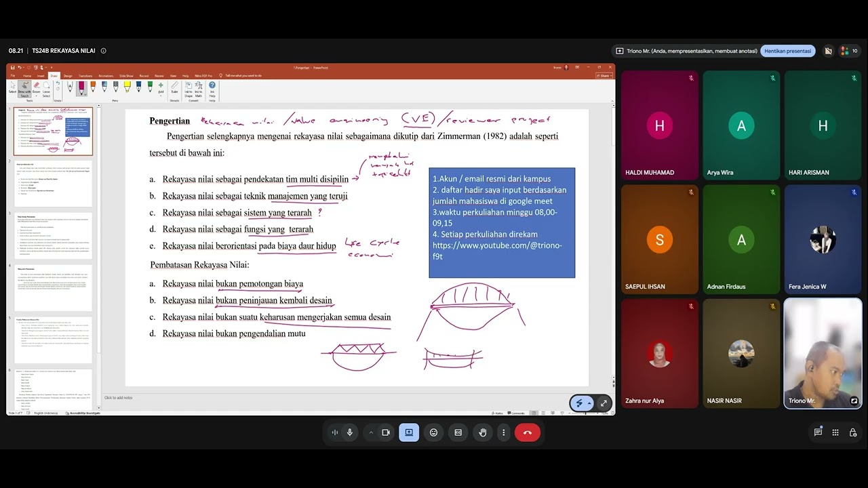Choose the Eraser tool in PowerPoint
Image resolution: width=868 pixels, height=488 pixels.
pyautogui.click(x=37, y=89)
